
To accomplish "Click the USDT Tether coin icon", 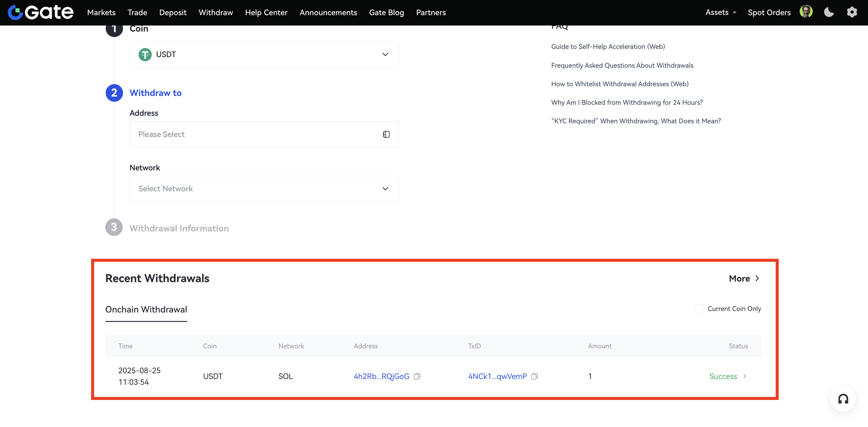I will [x=145, y=55].
